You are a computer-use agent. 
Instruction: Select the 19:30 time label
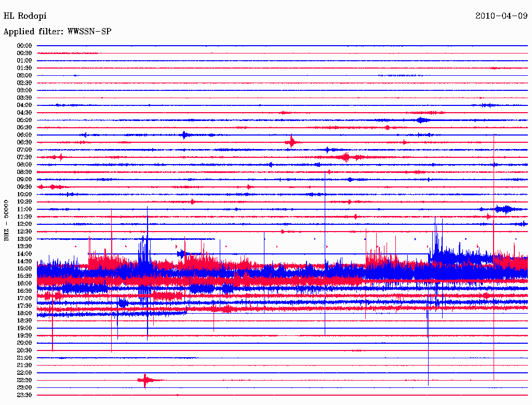(x=24, y=336)
